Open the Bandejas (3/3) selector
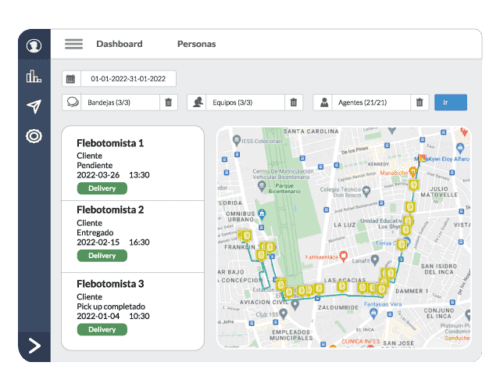 [x=120, y=102]
